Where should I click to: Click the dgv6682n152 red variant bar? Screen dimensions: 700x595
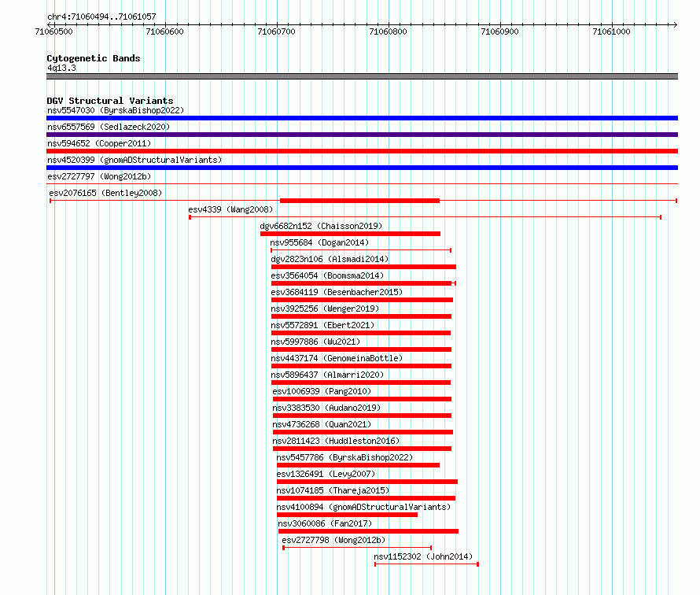point(351,234)
